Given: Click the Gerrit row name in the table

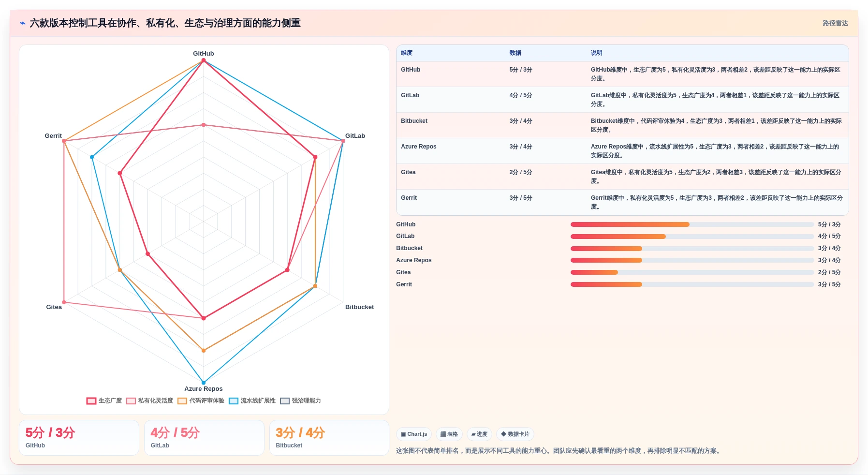Looking at the screenshot, I should coord(409,198).
